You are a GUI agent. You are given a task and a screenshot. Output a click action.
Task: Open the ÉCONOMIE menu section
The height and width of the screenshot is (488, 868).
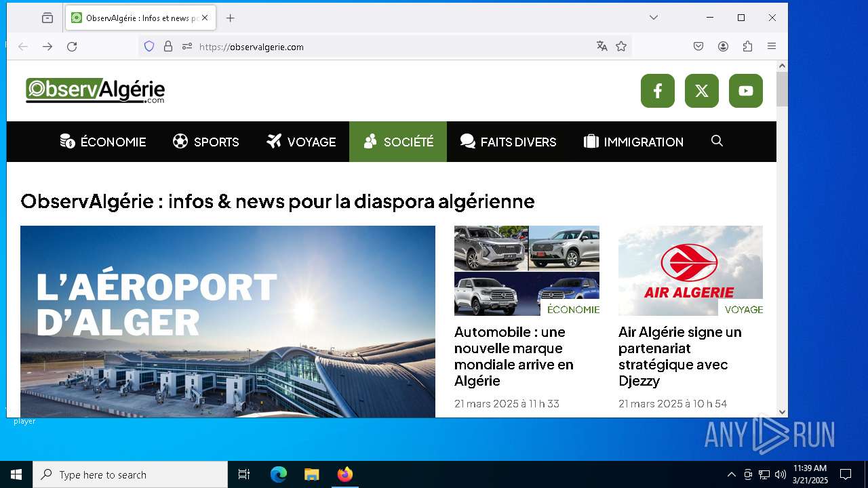(x=103, y=142)
